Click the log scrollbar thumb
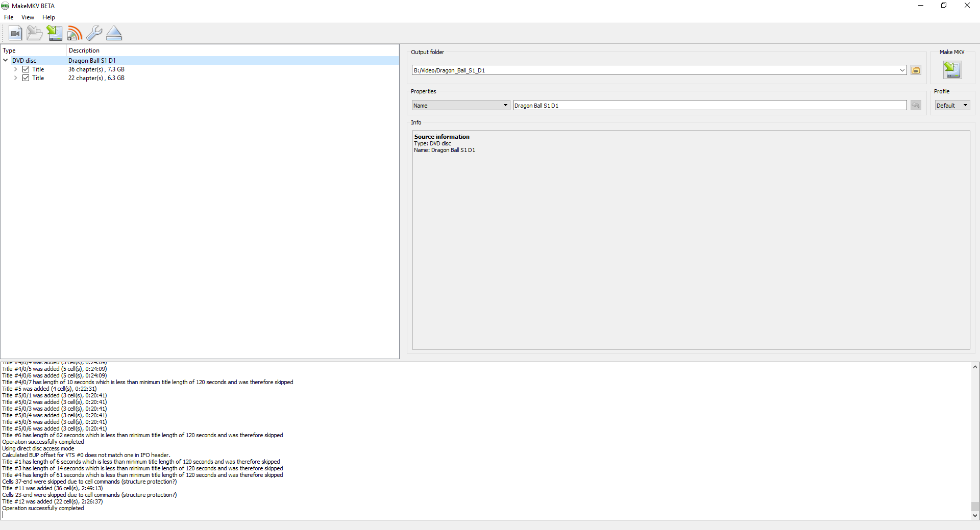The height and width of the screenshot is (530, 980). pos(975,507)
